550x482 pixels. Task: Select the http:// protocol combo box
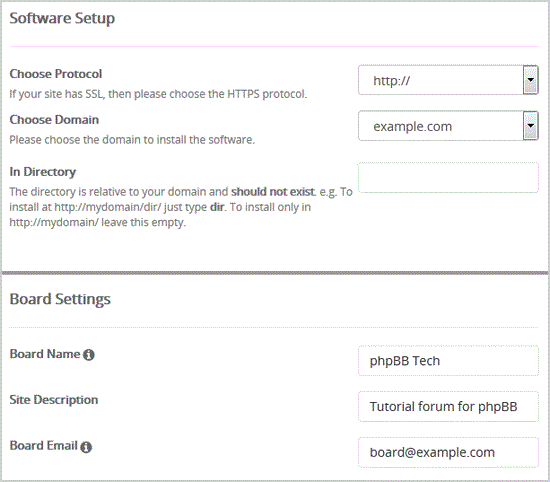pyautogui.click(x=448, y=80)
